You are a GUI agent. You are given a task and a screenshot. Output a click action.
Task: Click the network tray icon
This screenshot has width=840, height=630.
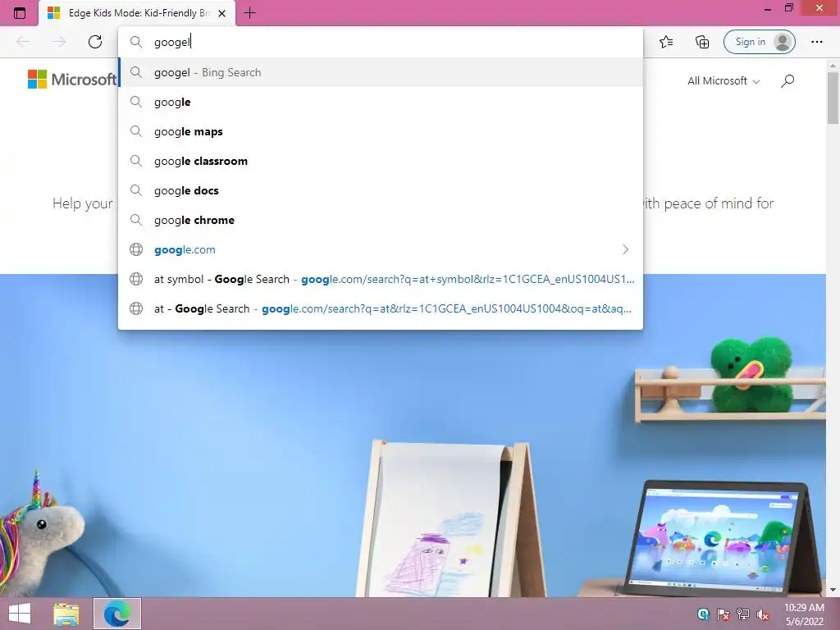pos(743,614)
